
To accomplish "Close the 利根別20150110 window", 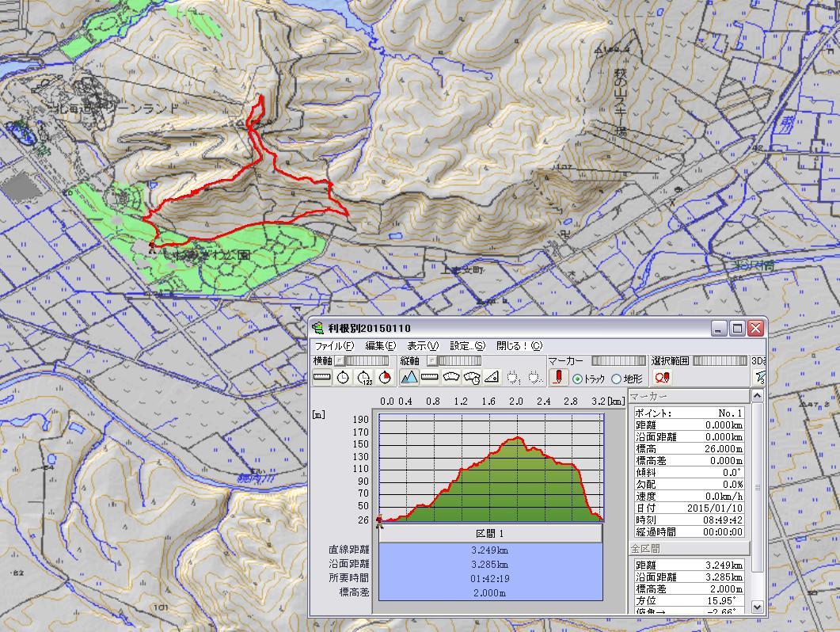I will pyautogui.click(x=756, y=328).
